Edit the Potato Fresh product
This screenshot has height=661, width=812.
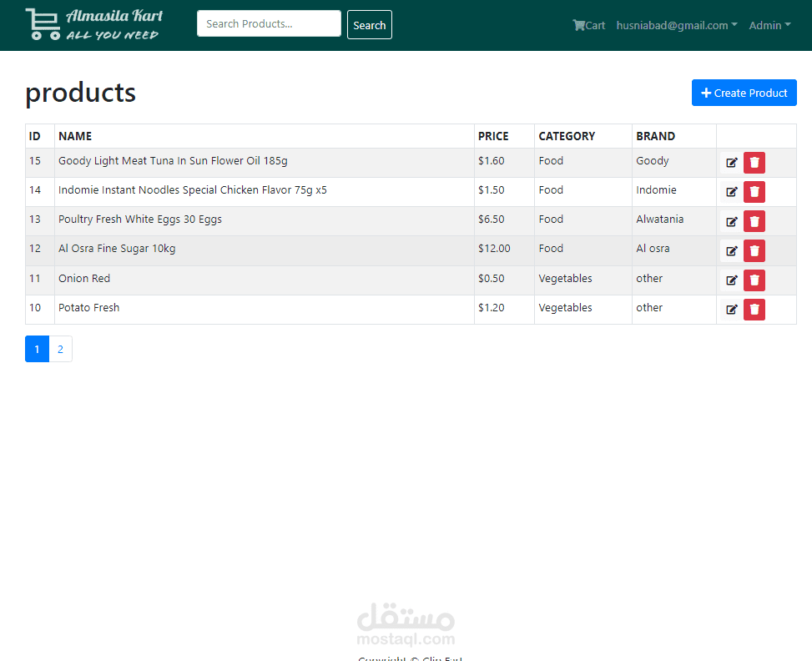731,310
